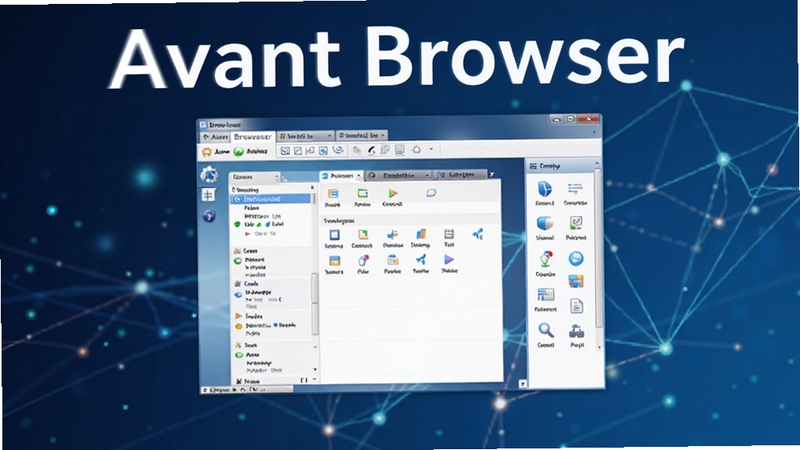
Task: Click the green play triangle in the top row
Action: (392, 193)
